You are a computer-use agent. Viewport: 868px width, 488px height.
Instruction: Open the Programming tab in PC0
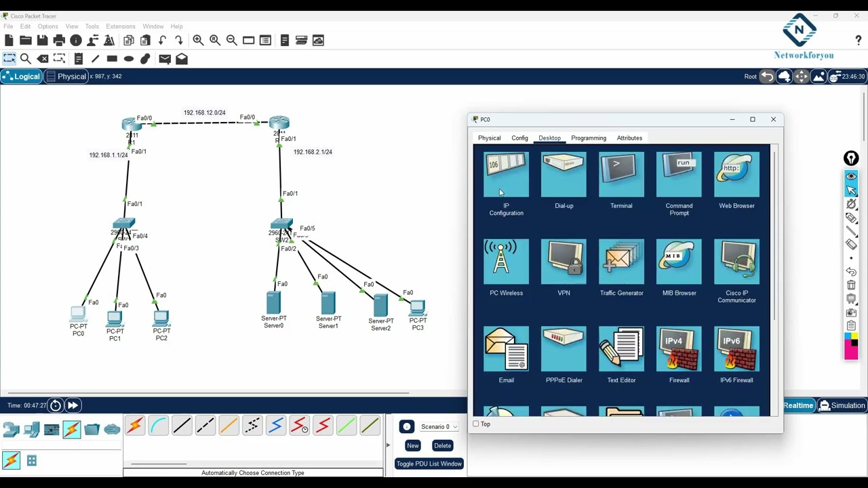(589, 138)
